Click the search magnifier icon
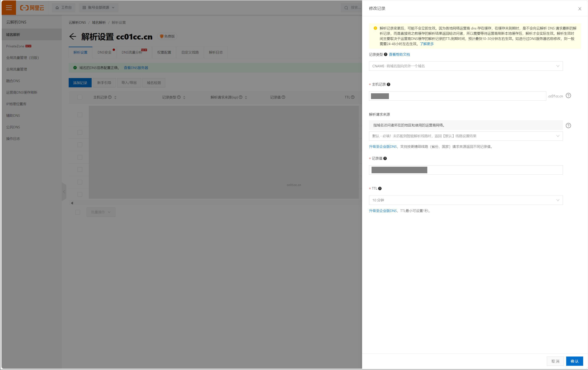 pyautogui.click(x=346, y=8)
